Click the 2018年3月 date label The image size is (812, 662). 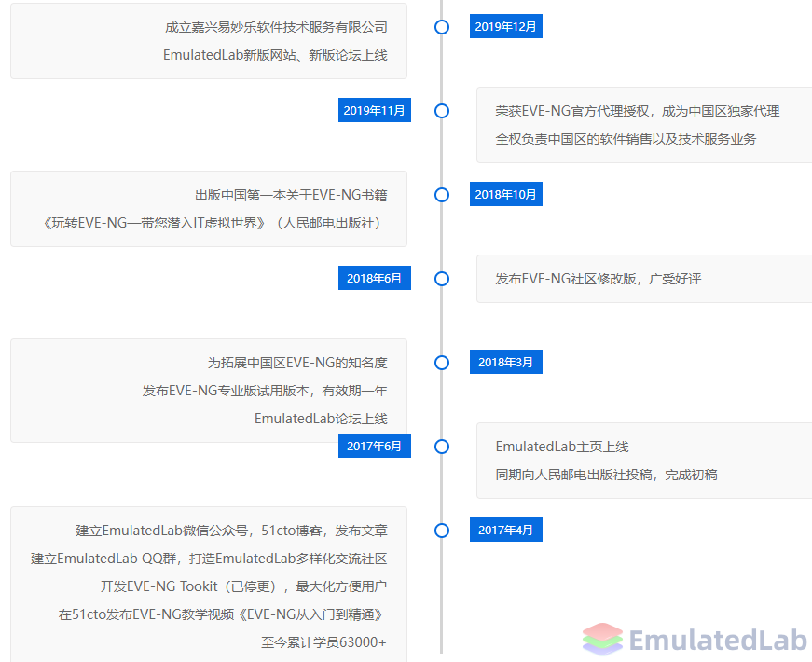tap(506, 362)
